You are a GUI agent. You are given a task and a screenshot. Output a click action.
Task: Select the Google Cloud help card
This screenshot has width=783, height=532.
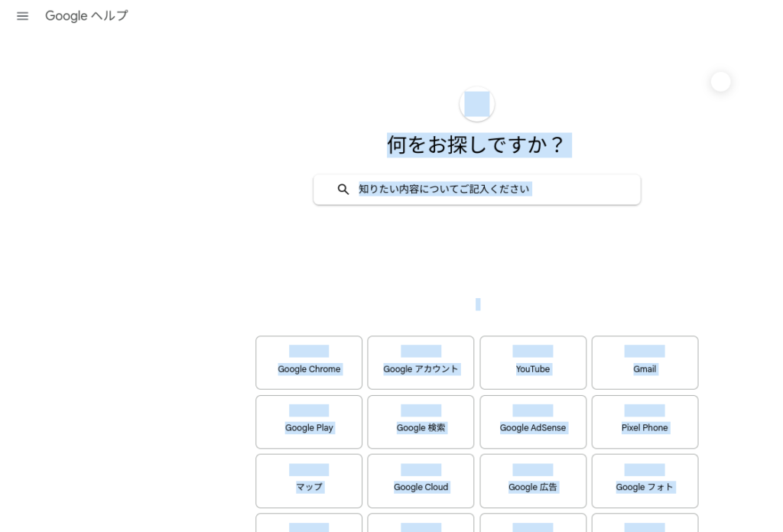click(x=421, y=481)
